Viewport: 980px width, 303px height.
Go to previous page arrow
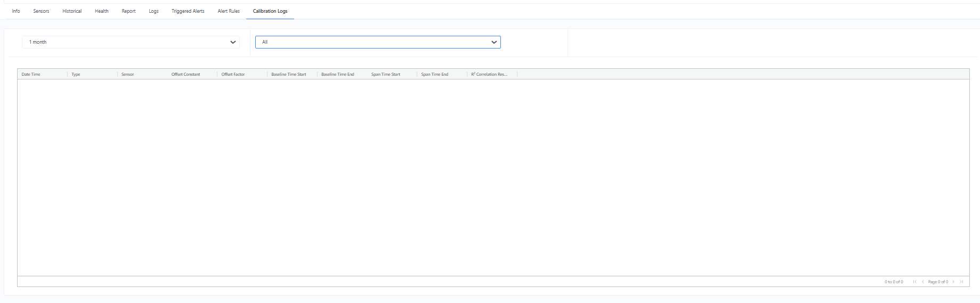(x=923, y=282)
